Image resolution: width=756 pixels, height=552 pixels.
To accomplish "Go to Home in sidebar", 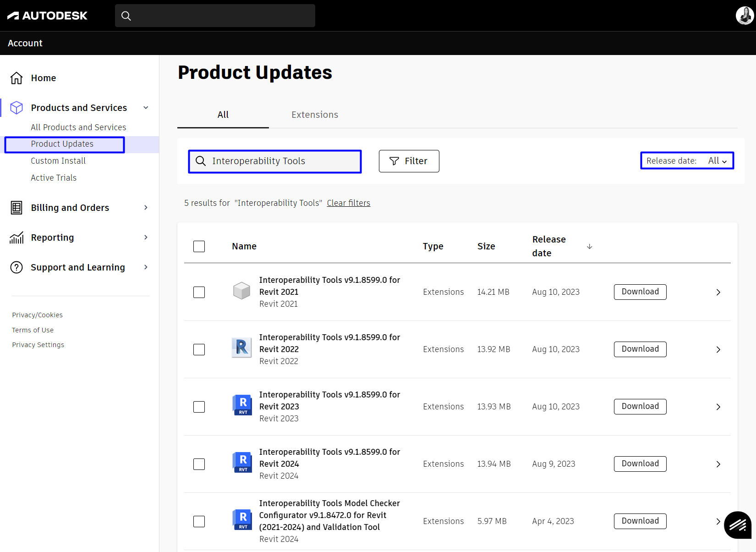I will [x=44, y=78].
